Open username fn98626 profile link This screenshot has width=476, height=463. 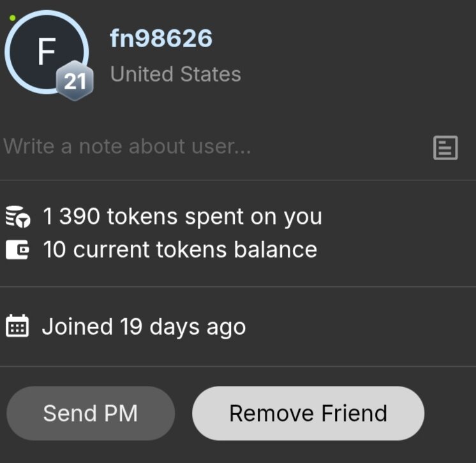(161, 38)
